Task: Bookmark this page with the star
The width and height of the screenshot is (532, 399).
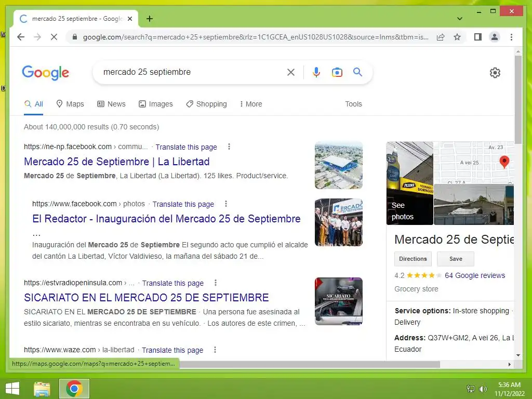Action: pyautogui.click(x=457, y=37)
